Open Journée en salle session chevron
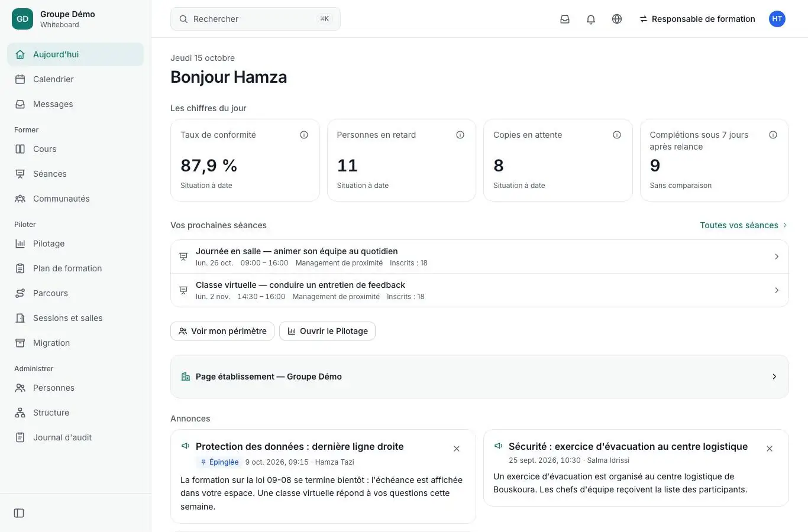The image size is (808, 532). click(x=777, y=257)
